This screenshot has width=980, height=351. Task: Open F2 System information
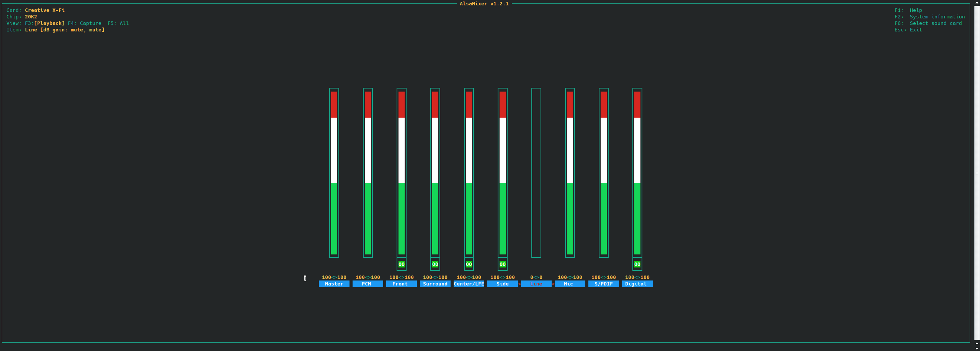coord(929,17)
